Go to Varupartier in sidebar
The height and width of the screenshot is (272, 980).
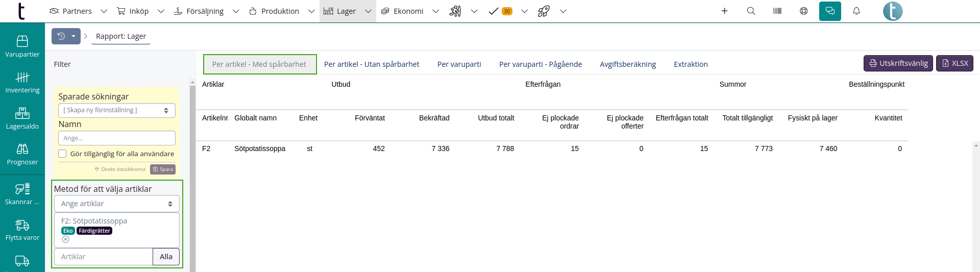coord(22,46)
